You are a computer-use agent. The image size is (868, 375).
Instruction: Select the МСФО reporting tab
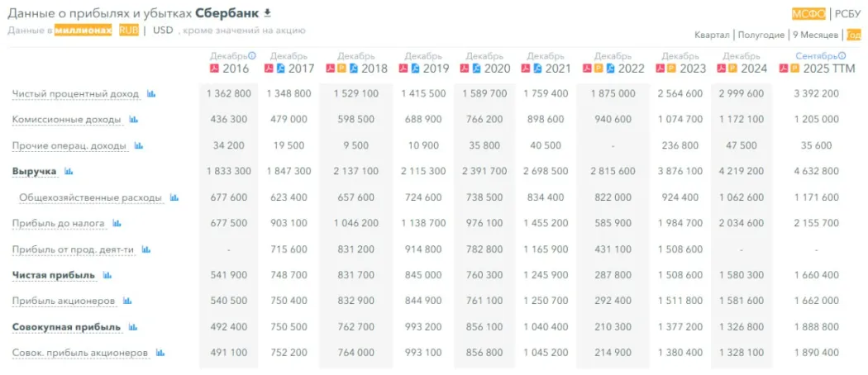(808, 13)
